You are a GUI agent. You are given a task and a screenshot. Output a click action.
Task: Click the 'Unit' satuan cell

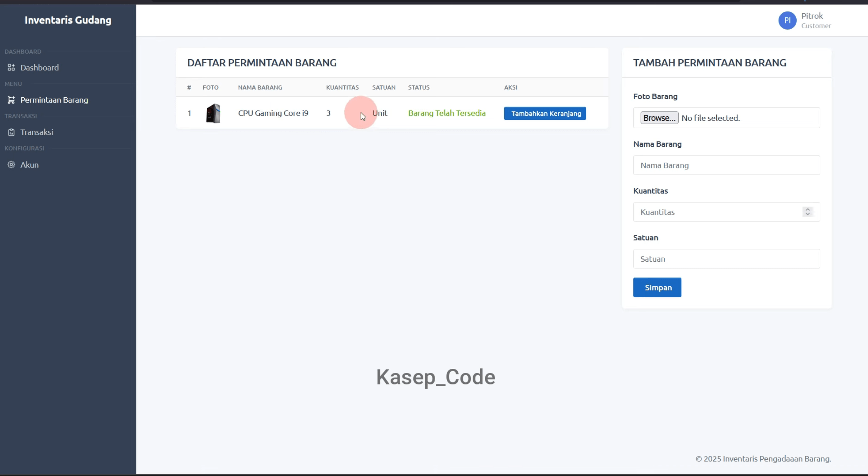pyautogui.click(x=380, y=113)
